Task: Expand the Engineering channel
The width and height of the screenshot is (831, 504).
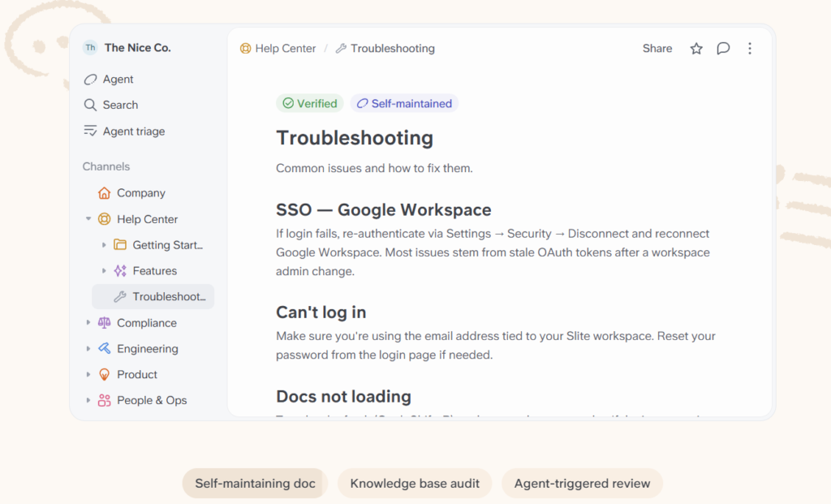Action: click(88, 349)
